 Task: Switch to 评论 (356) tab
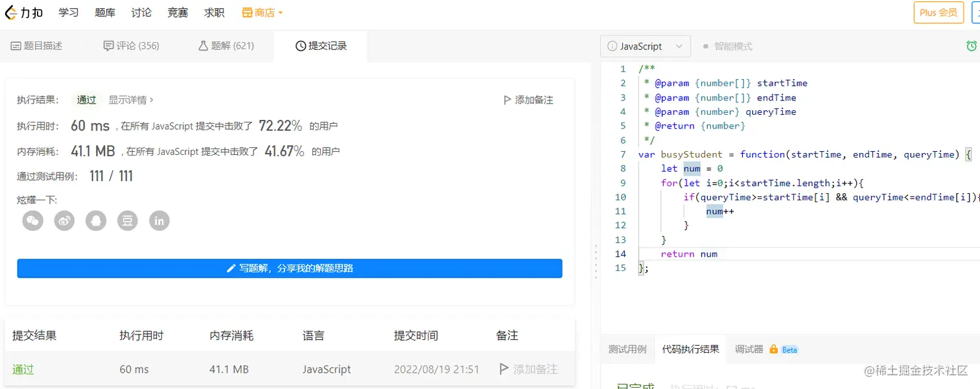click(x=132, y=46)
